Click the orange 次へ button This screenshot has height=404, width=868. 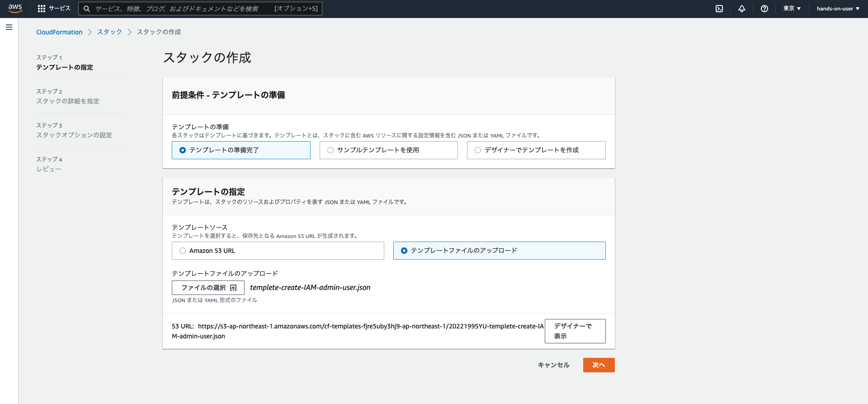pos(599,365)
